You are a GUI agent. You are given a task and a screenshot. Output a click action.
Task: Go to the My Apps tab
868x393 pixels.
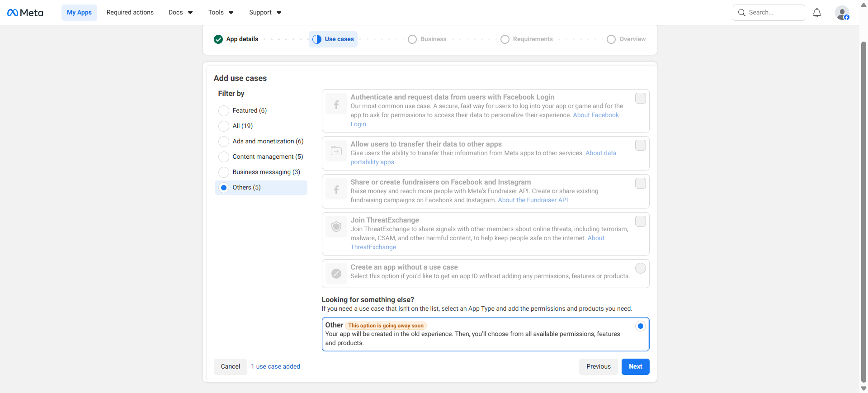[79, 13]
